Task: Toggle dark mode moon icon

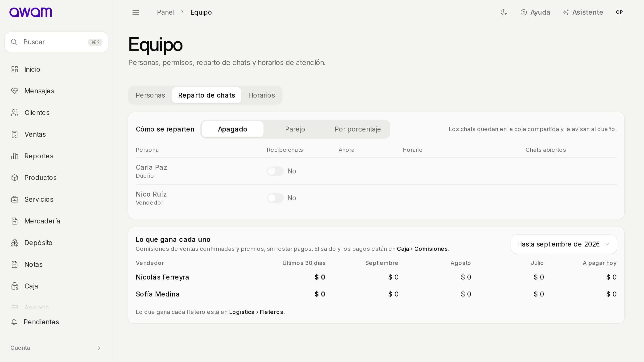Action: tap(504, 12)
